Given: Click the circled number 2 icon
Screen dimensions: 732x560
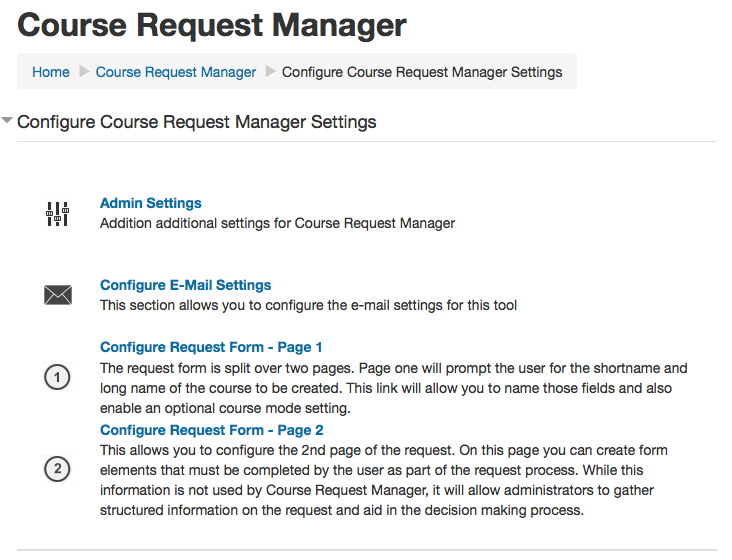Looking at the screenshot, I should pyautogui.click(x=58, y=469).
